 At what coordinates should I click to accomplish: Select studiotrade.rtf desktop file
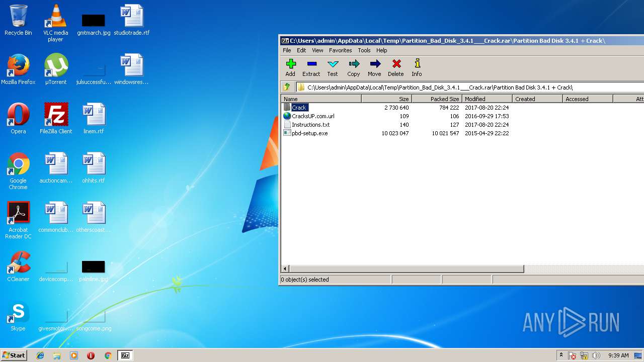[x=132, y=20]
